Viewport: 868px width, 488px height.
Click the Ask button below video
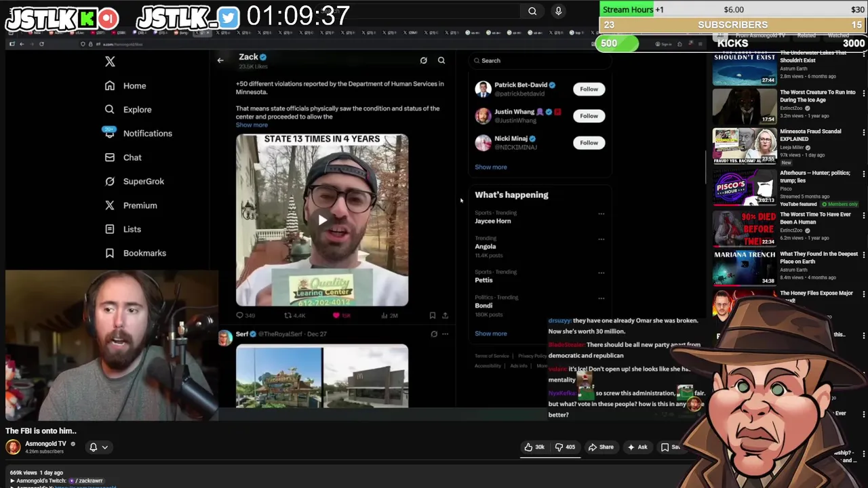tap(638, 447)
